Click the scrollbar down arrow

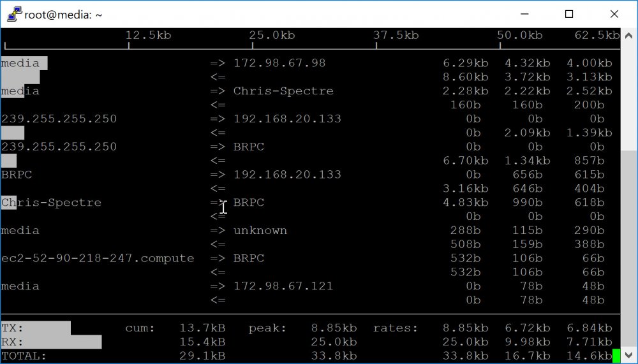[629, 354]
